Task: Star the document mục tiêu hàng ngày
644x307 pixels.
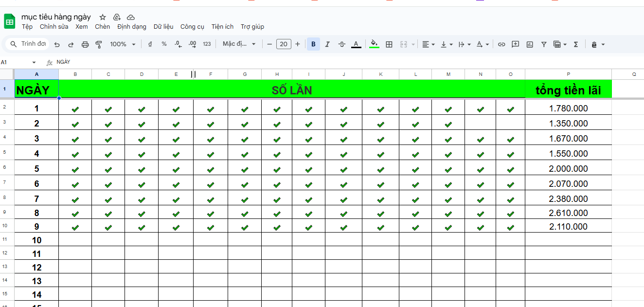Action: click(102, 17)
